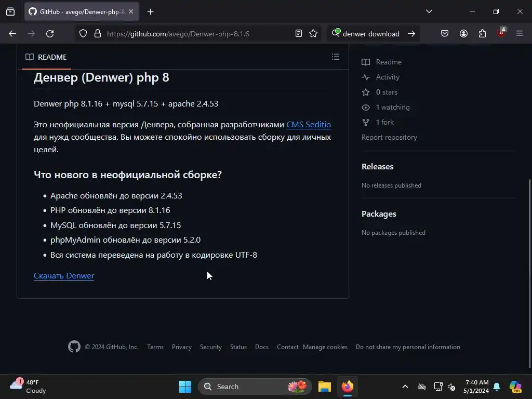Click Report repository link

pyautogui.click(x=389, y=137)
